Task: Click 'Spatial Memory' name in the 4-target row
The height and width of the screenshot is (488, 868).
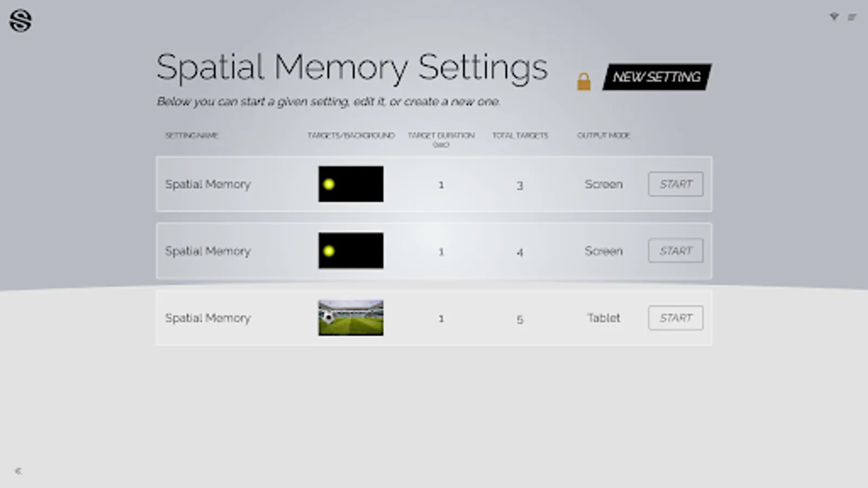Action: (208, 251)
